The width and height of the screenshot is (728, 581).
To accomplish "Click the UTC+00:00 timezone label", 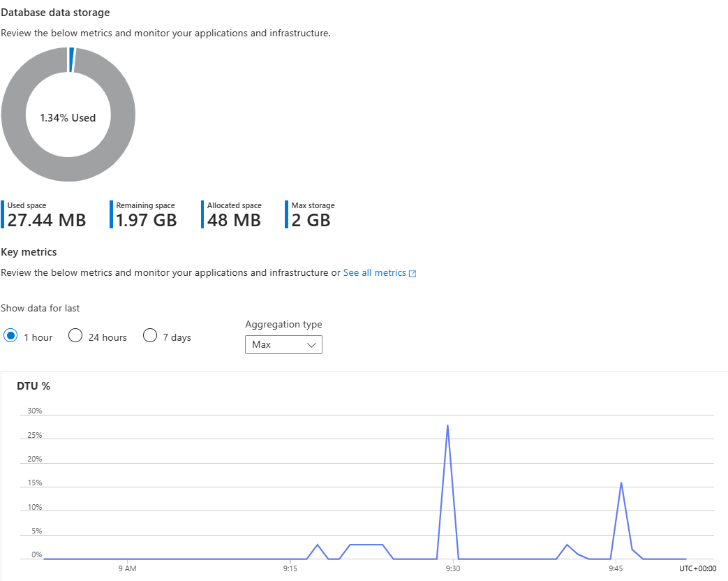I will point(697,568).
